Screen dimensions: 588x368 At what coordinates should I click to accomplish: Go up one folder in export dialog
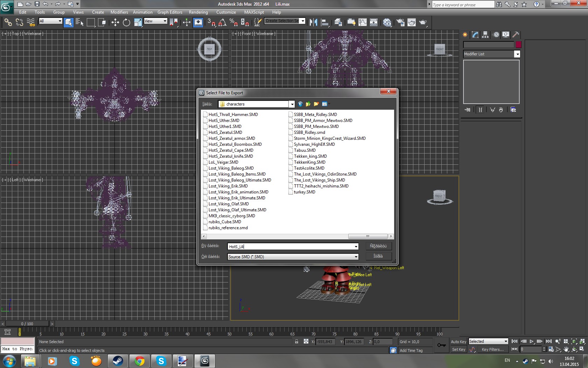pos(308,104)
